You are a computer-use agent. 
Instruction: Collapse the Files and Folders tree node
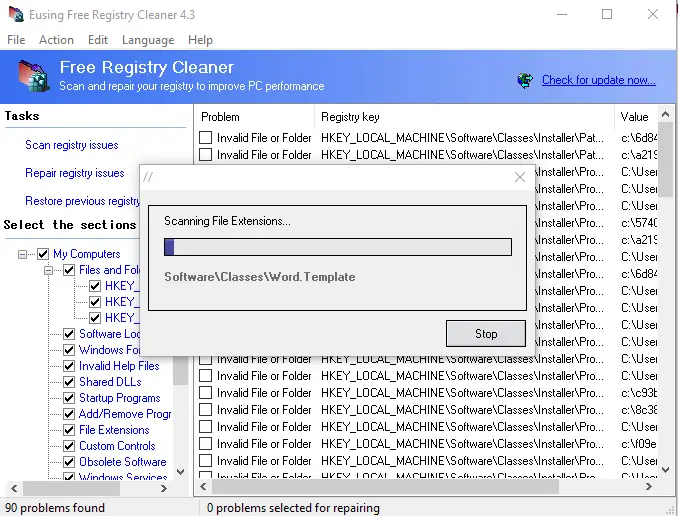pos(48,270)
